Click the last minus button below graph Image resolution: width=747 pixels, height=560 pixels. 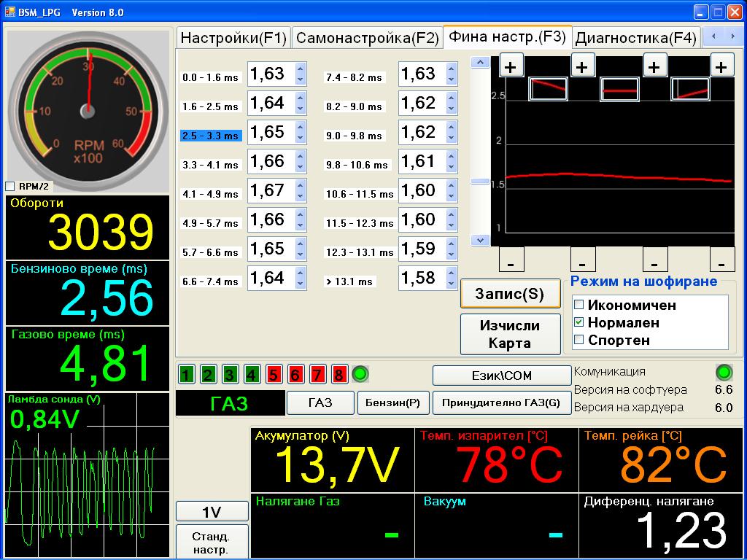[721, 260]
